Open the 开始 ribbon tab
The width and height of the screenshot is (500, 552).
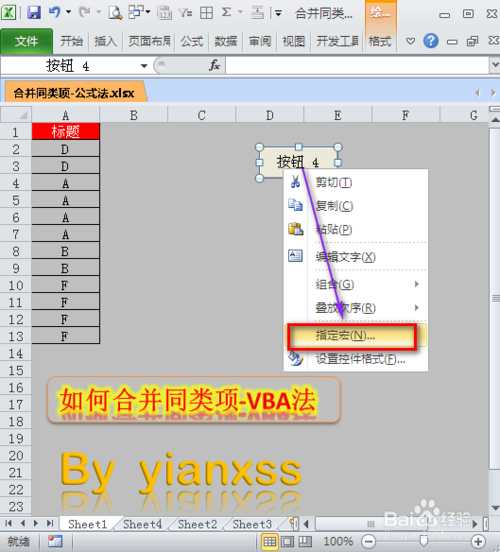[71, 41]
